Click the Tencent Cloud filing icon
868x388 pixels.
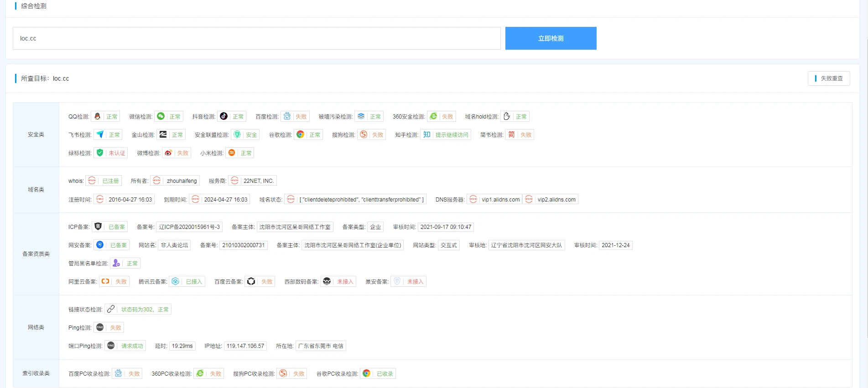click(175, 281)
